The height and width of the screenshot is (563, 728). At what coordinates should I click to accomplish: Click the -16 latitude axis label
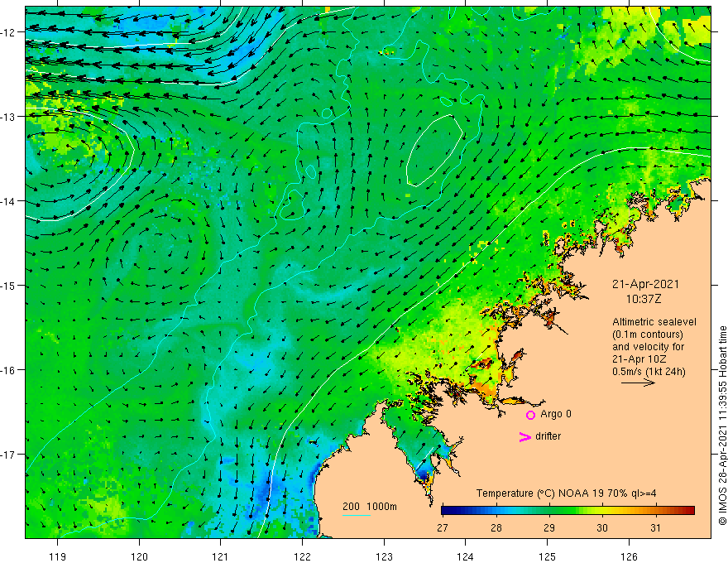pyautogui.click(x=8, y=370)
